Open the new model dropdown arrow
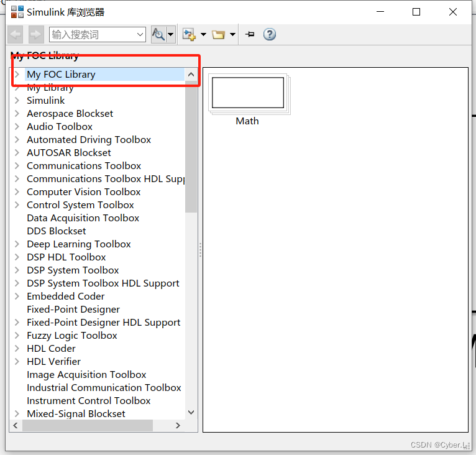 click(x=203, y=35)
